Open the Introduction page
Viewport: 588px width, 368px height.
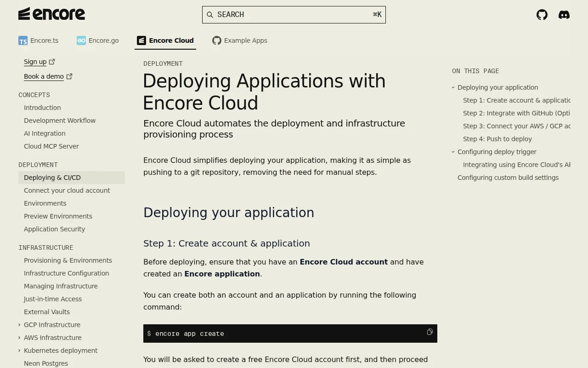pyautogui.click(x=42, y=108)
